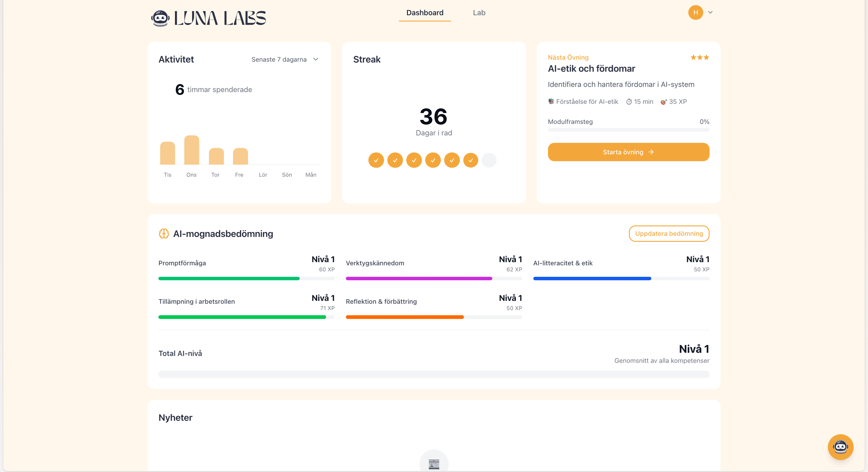Open the chatbot assistant in the corner
868x472 pixels.
click(x=840, y=447)
